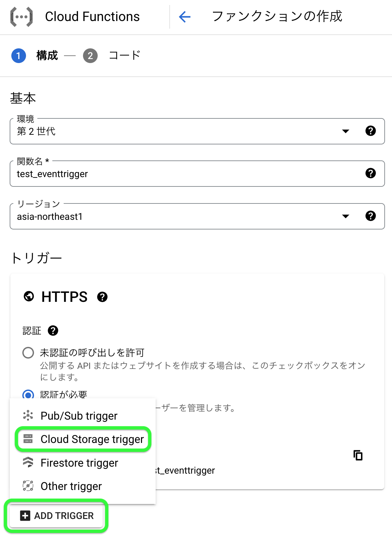The width and height of the screenshot is (392, 535).
Task: Expand the 環境 selection arrow
Action: coord(346,131)
